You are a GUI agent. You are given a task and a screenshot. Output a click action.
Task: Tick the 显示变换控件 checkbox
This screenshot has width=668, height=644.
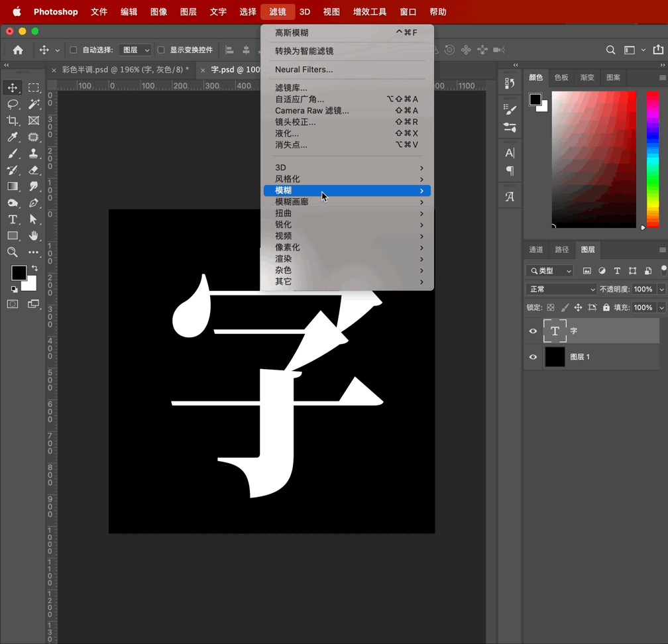(161, 50)
